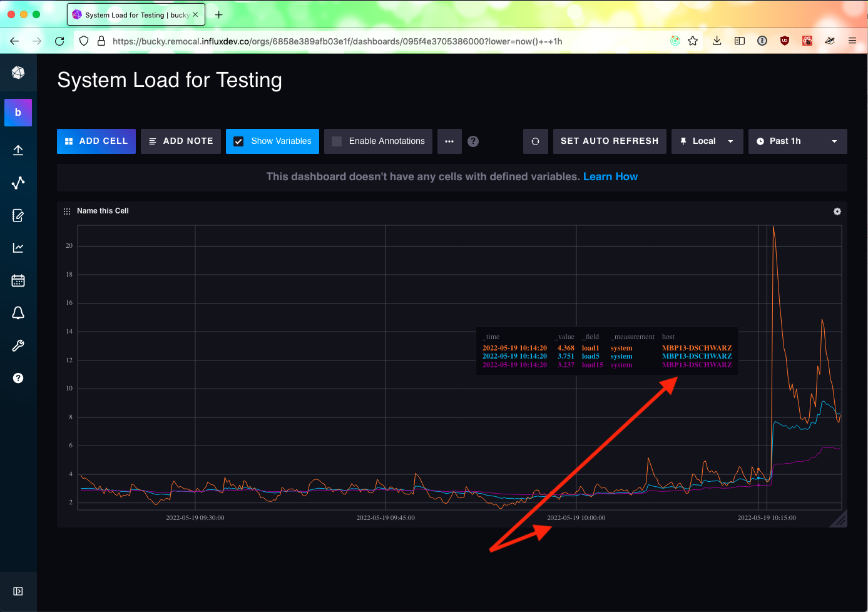The height and width of the screenshot is (612, 868).
Task: Bookmark this page with the star icon
Action: pos(693,41)
